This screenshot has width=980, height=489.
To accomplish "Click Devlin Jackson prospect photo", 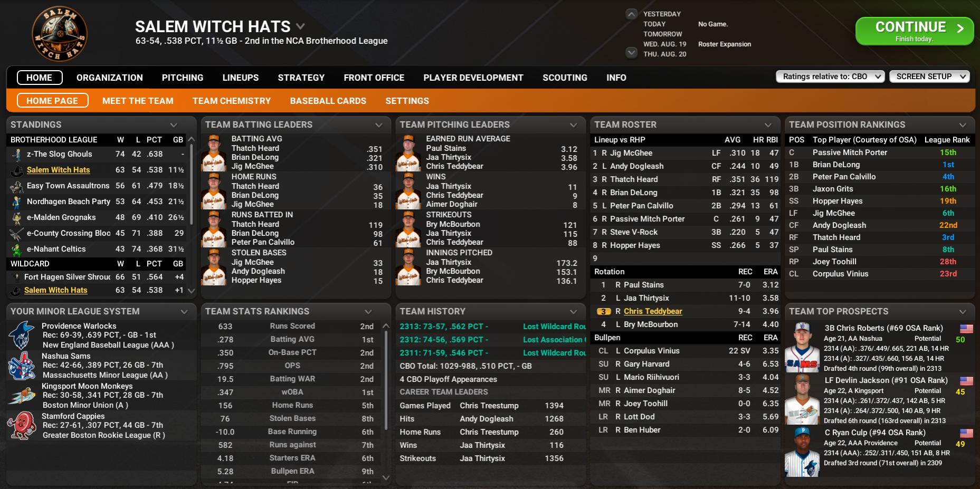I will tap(802, 399).
